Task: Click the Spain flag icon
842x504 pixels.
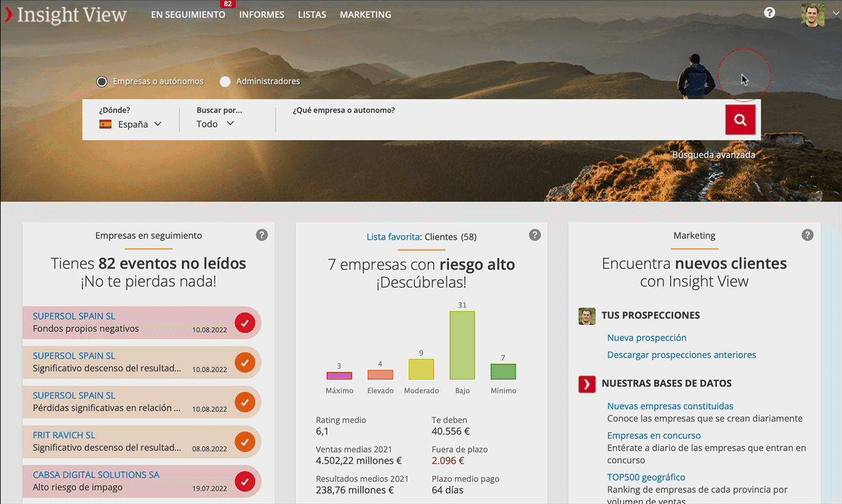Action: click(105, 124)
